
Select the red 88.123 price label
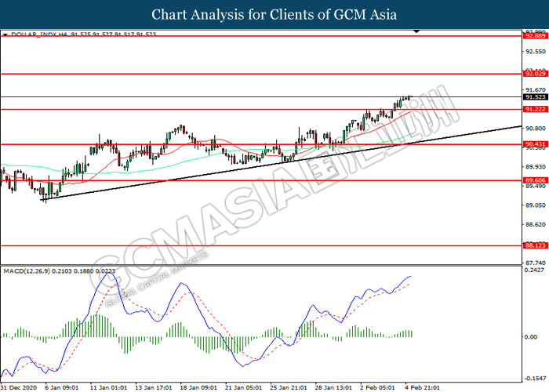pos(535,245)
